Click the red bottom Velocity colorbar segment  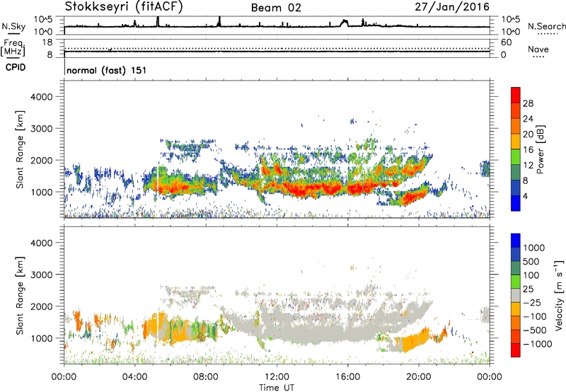(x=516, y=350)
